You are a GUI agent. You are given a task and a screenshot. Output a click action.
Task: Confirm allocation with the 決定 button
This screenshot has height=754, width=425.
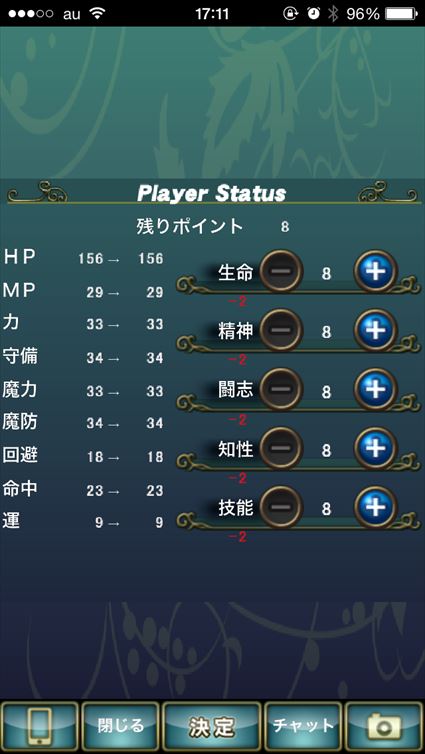(x=212, y=726)
